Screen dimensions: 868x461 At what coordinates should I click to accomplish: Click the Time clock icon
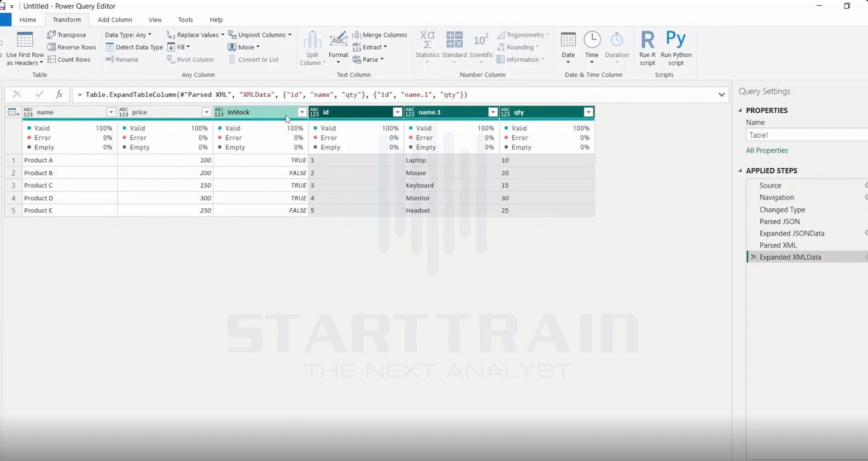tap(592, 39)
